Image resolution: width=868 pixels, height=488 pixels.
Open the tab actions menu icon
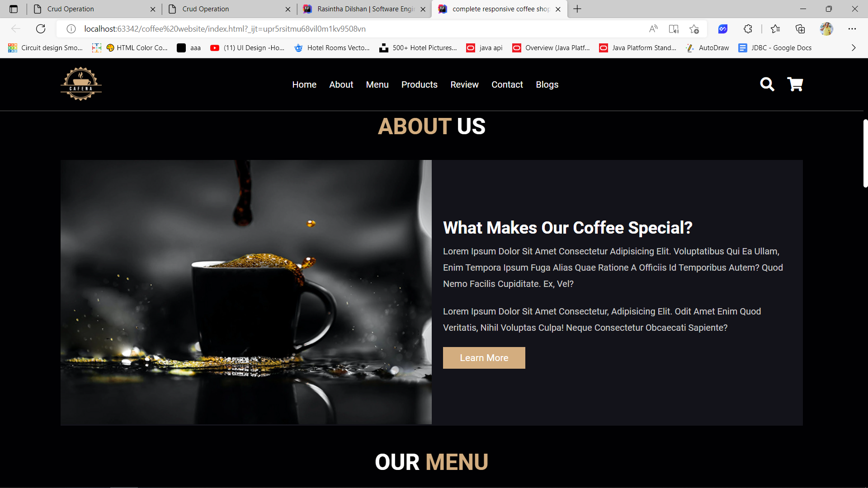pos(14,9)
